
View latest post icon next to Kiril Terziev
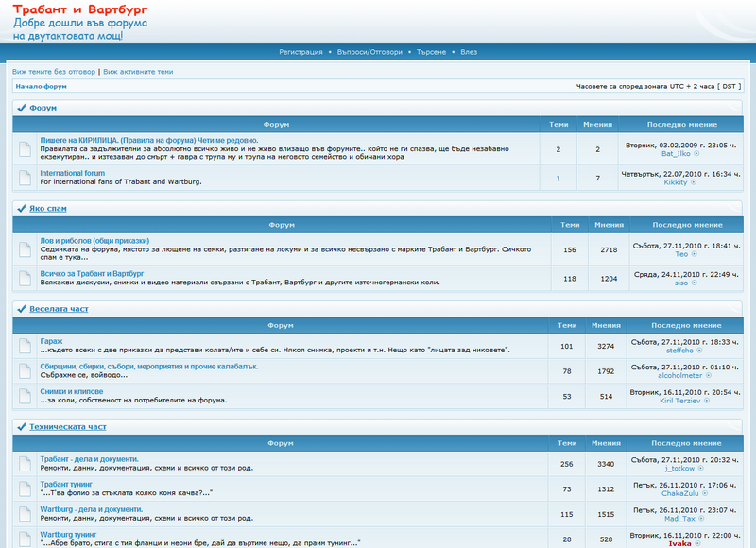(x=707, y=401)
